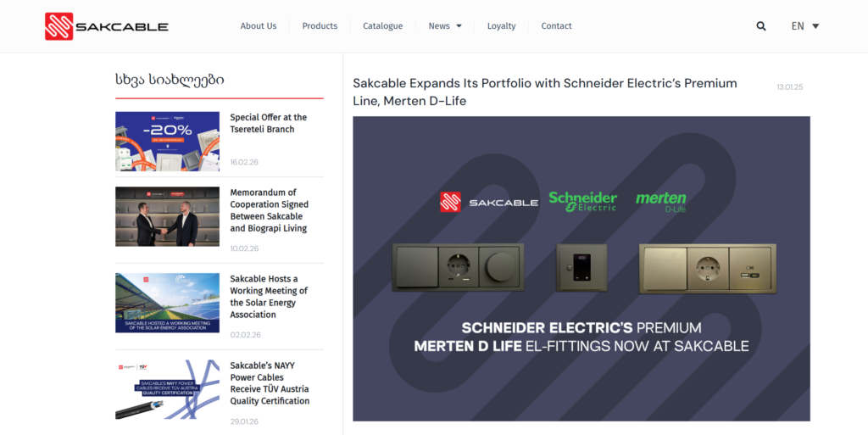Expand the News menu dropdown arrow
The image size is (868, 435).
(459, 26)
